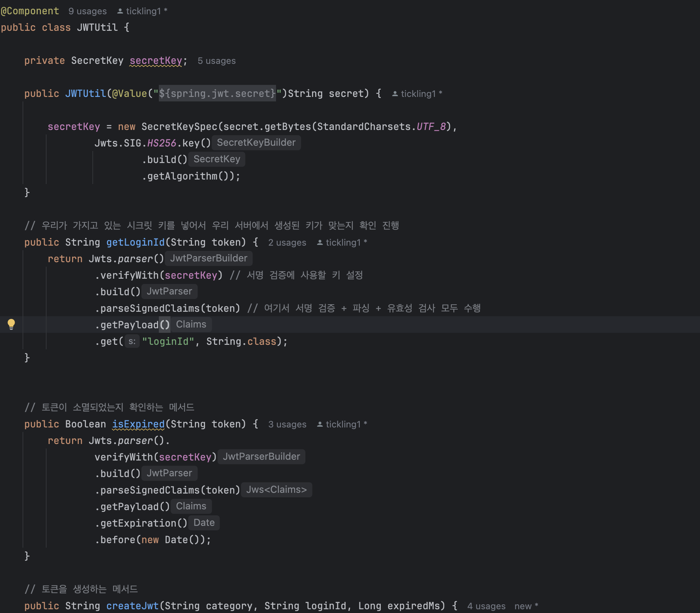
Task: Click 'JwtParser' hint in isExpired method
Action: coord(169,473)
